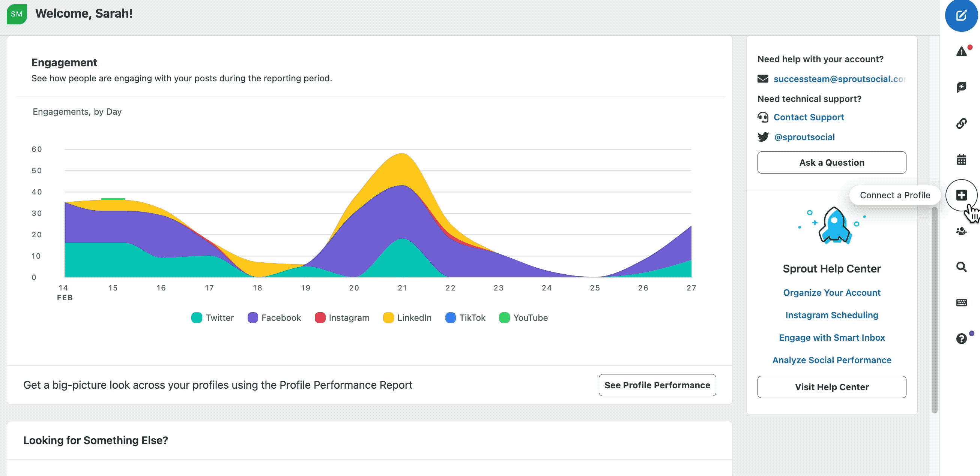Open the Contact Support link
The height and width of the screenshot is (476, 980).
pyautogui.click(x=809, y=117)
